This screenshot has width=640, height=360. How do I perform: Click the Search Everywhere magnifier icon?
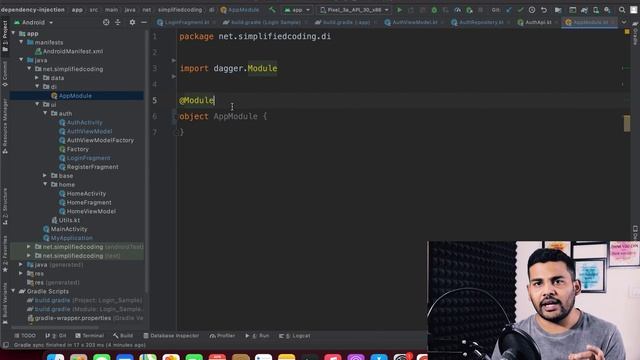point(622,10)
